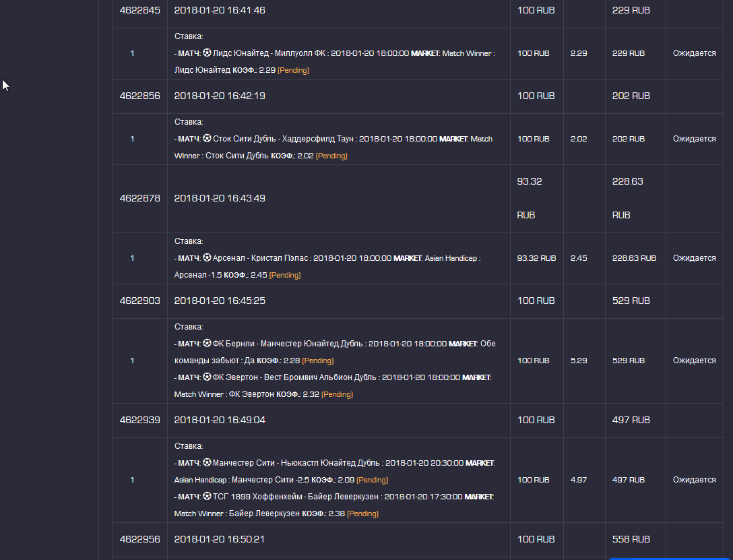Select bet ID 4622939
Image resolution: width=733 pixels, height=560 pixels.
click(x=140, y=420)
